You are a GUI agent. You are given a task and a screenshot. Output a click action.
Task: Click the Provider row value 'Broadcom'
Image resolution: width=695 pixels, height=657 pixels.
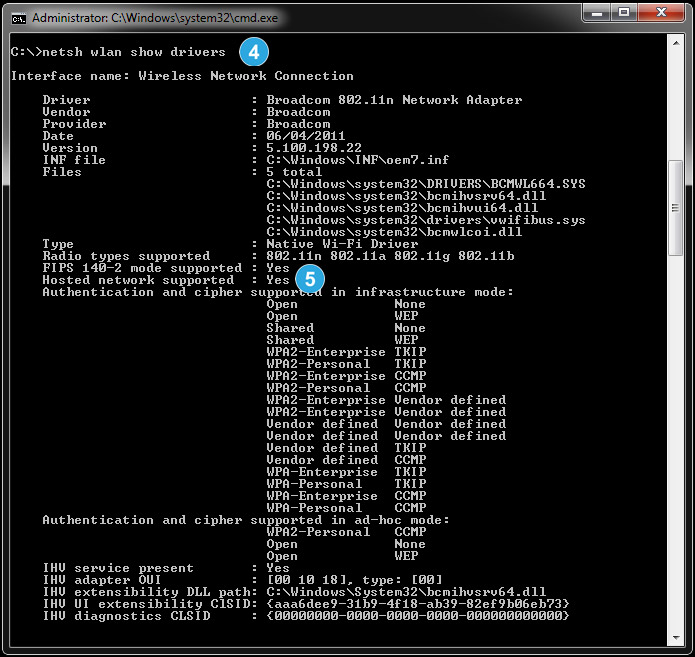coord(298,124)
